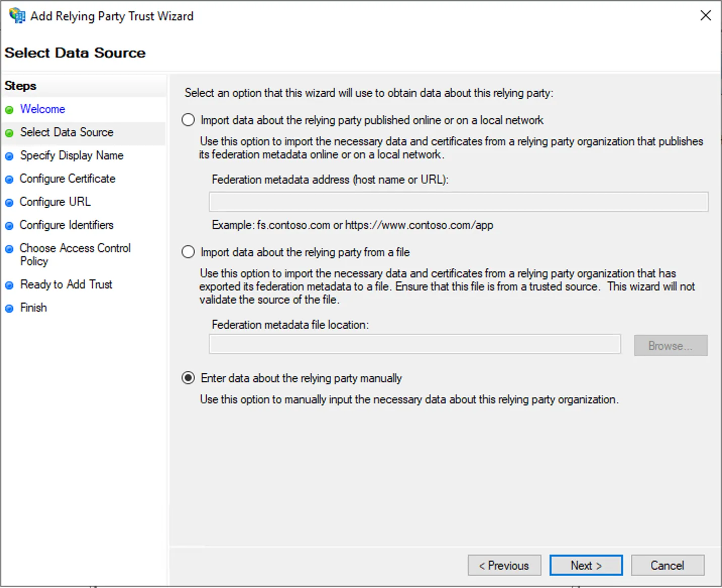Click the blue dot beside Ready to Add Trust
Image resolution: width=722 pixels, height=588 pixels.
pos(10,285)
